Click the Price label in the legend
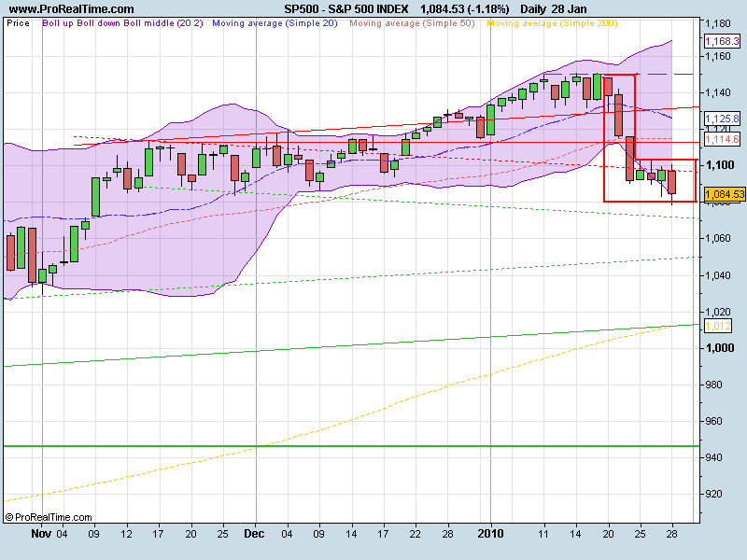The height and width of the screenshot is (560, 747). pos(18,22)
